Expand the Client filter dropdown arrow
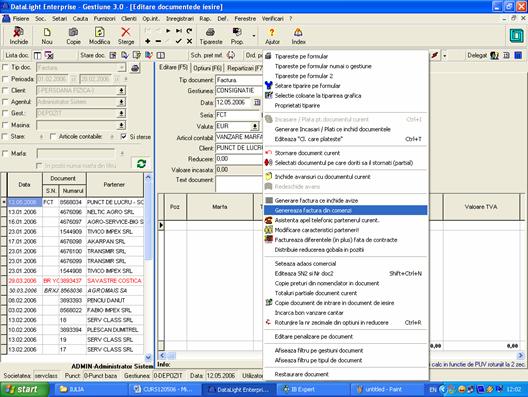Screen dimensions: 528x397 coord(121,91)
